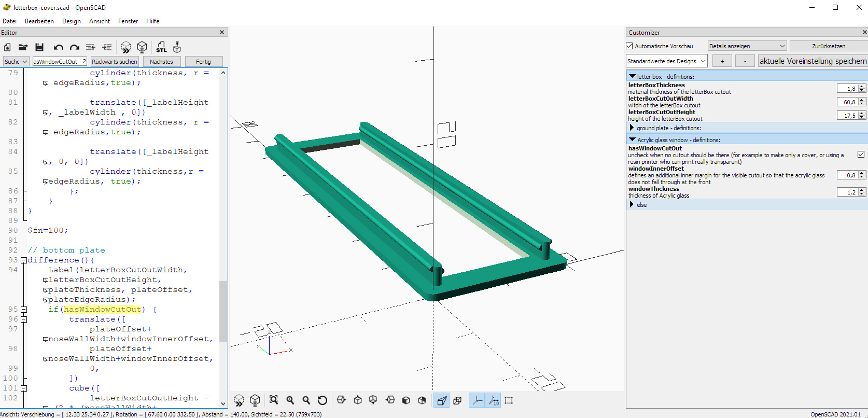Open a file with the folder icon
Viewport: 868px width, 418px height.
pos(23,47)
